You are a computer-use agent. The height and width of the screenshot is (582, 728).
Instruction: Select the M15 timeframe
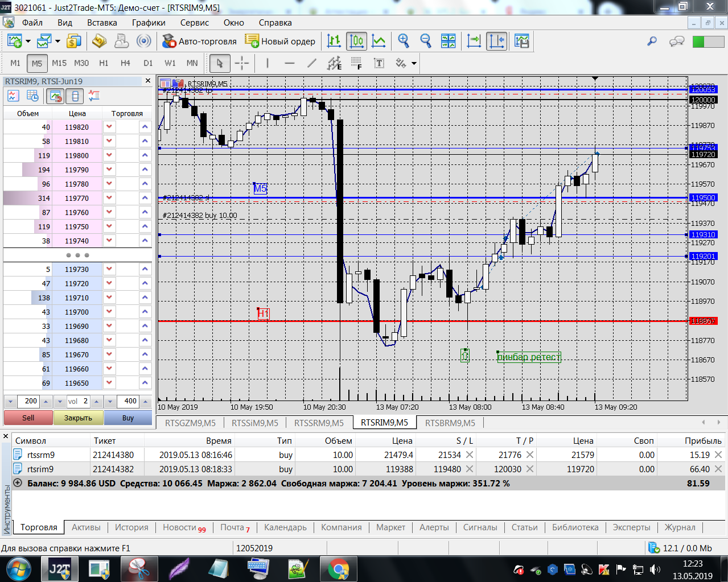click(x=59, y=63)
